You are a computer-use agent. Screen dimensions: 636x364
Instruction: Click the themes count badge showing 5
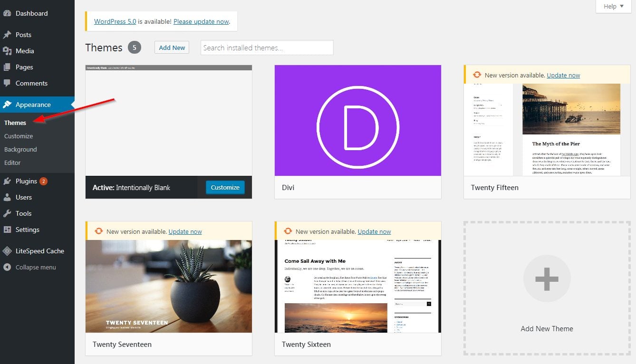click(x=135, y=48)
